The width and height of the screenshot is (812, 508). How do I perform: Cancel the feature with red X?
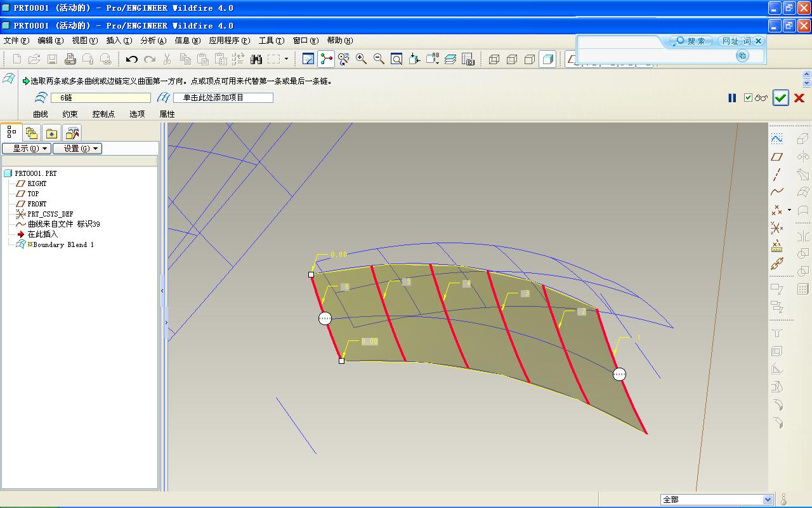(799, 98)
